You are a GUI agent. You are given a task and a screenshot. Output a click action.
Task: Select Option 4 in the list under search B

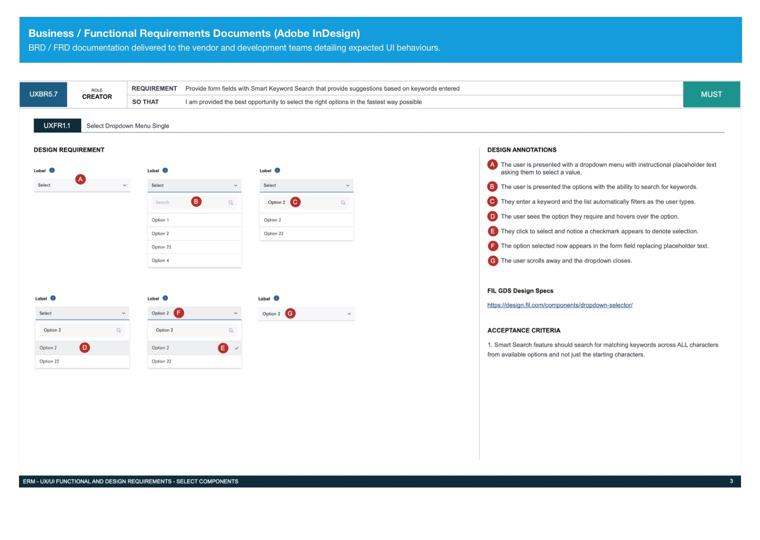pos(194,261)
